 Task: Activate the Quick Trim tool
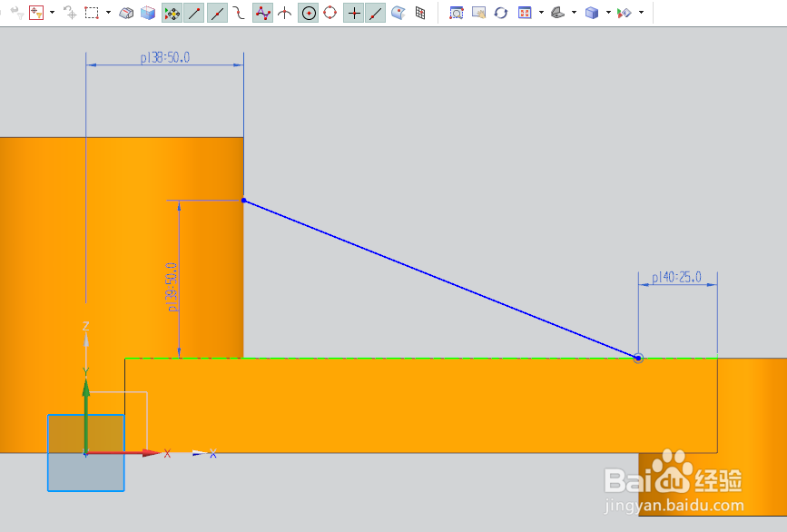(x=375, y=13)
